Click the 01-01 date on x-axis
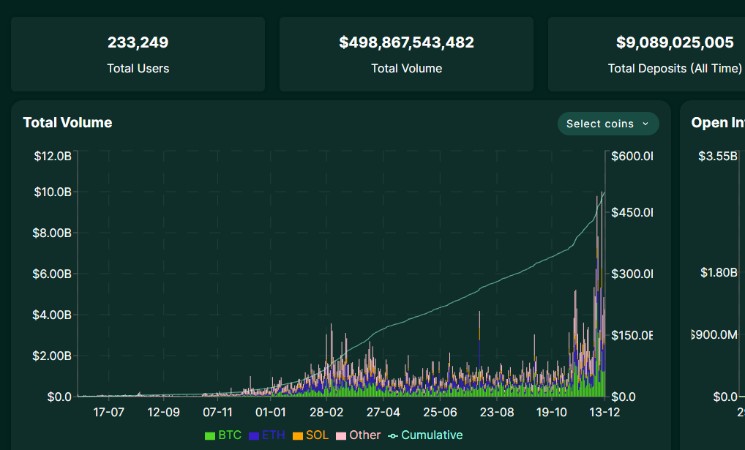This screenshot has width=745, height=450. (x=271, y=411)
